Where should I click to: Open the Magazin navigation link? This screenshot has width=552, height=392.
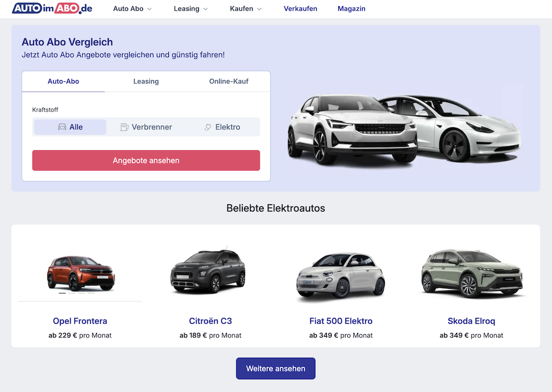tap(351, 9)
